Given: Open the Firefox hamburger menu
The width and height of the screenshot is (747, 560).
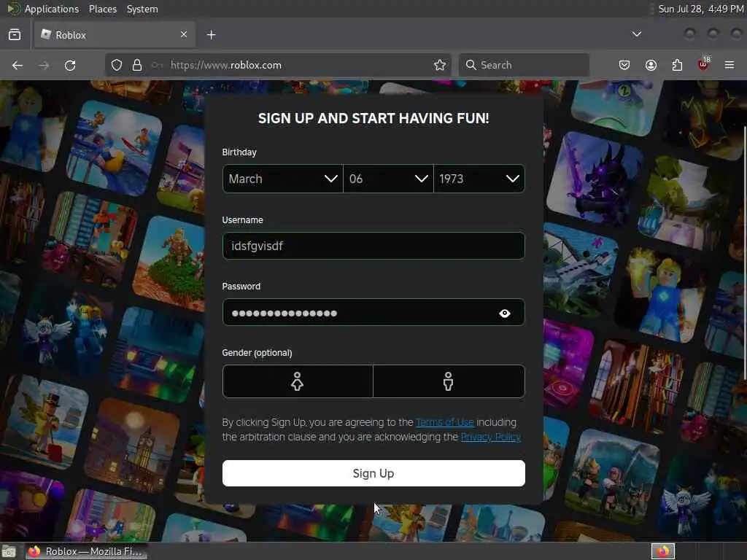Looking at the screenshot, I should point(729,65).
